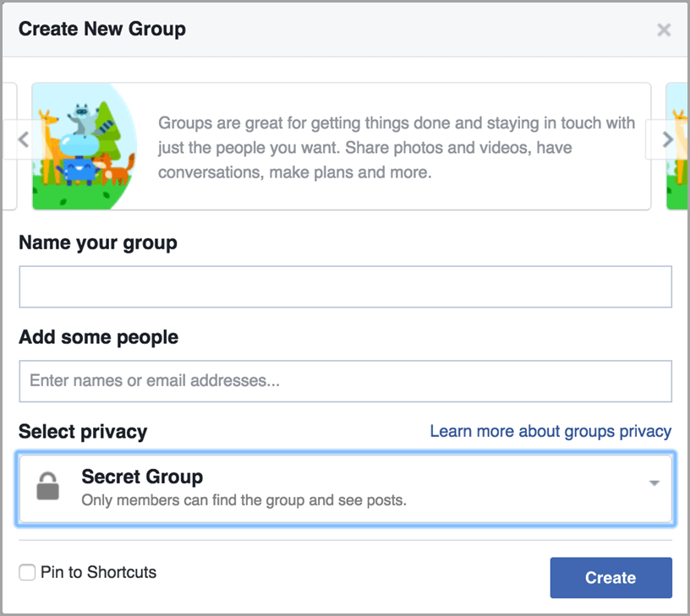Viewport: 690px width, 616px height.
Task: Select the Secret Group title text
Action: pos(142,477)
